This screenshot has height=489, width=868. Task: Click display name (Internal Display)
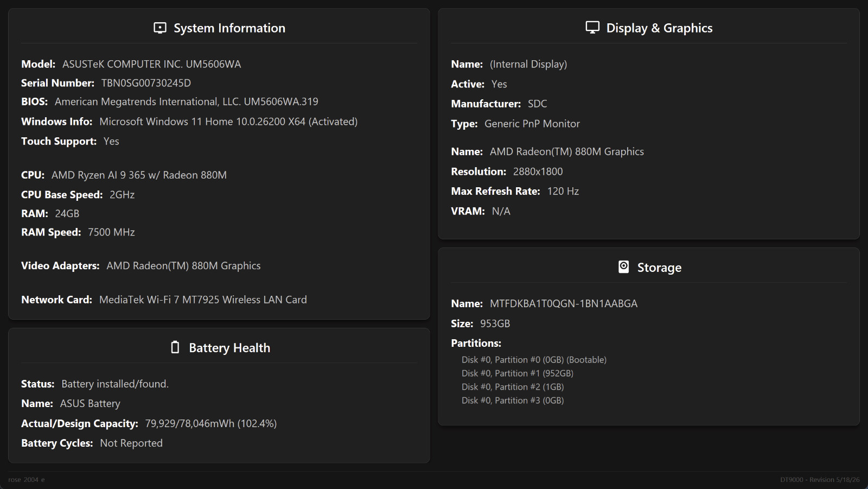point(528,64)
